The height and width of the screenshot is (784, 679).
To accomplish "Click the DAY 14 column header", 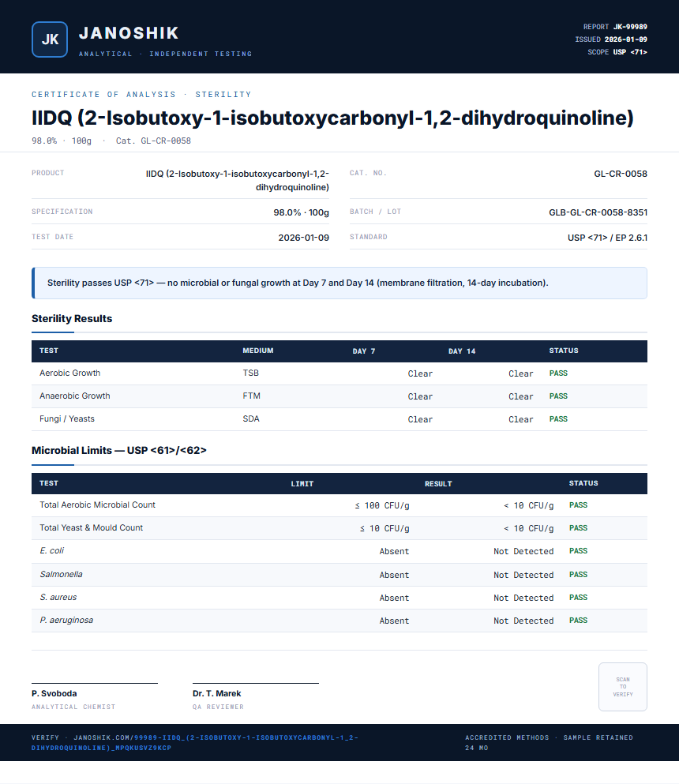I will (462, 351).
